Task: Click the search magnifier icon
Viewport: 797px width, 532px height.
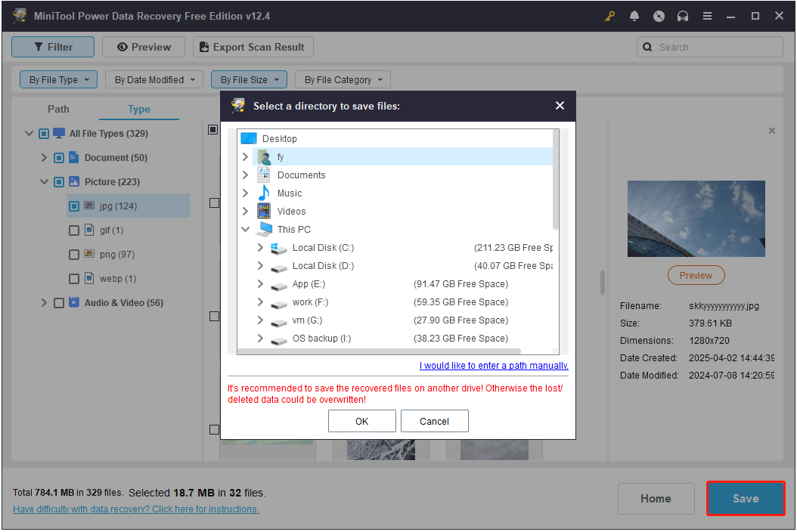Action: [649, 47]
